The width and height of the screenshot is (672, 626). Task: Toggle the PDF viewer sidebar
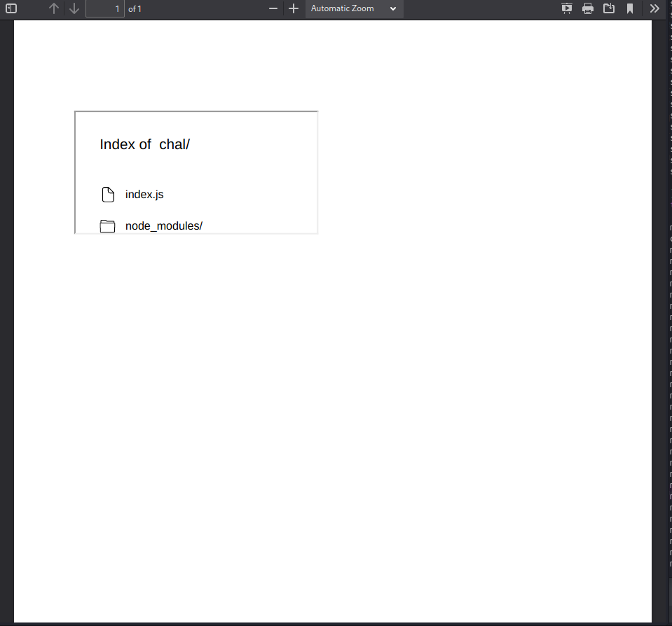(11, 8)
